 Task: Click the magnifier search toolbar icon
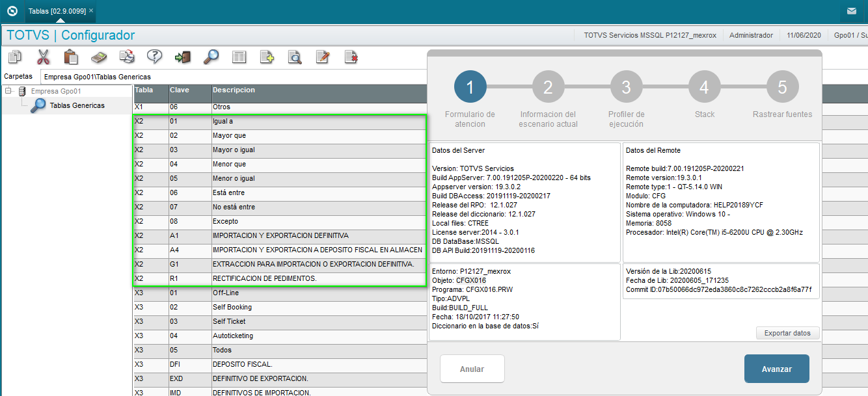tap(211, 57)
